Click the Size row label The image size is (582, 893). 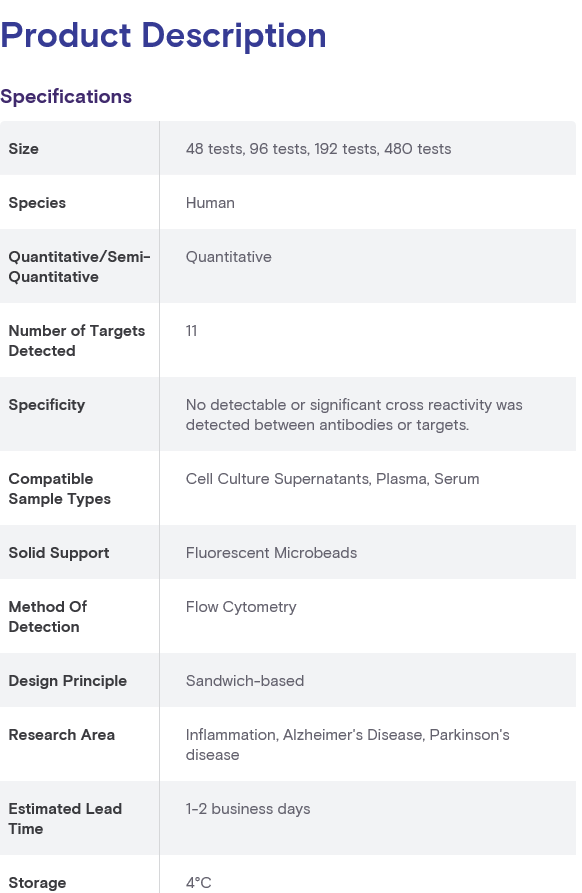pos(23,149)
